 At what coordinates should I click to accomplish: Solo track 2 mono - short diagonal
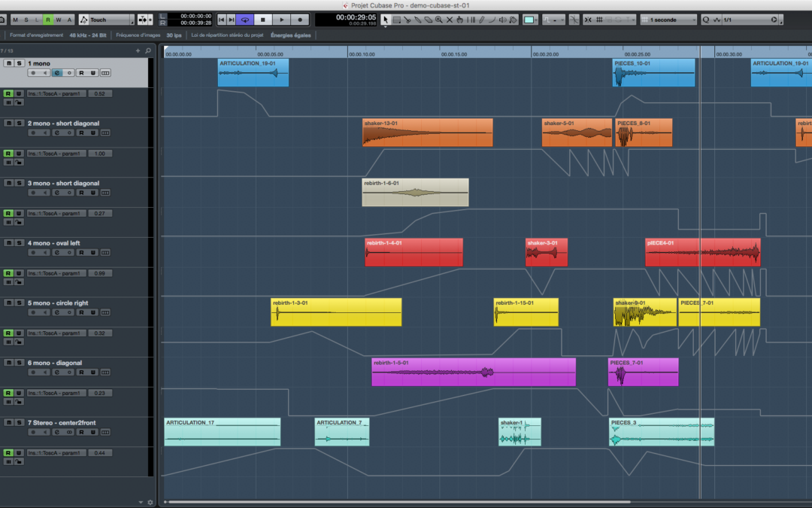point(19,123)
